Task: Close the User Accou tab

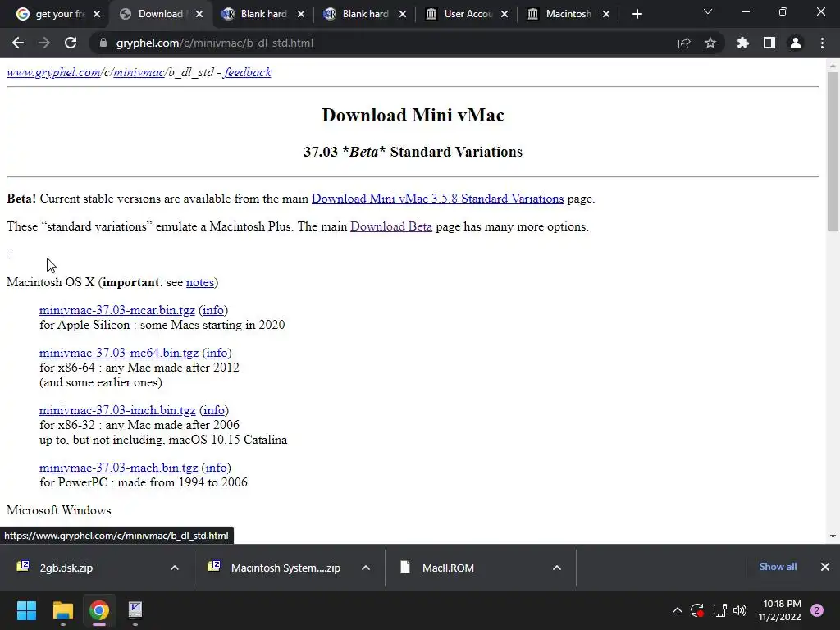Action: point(504,14)
